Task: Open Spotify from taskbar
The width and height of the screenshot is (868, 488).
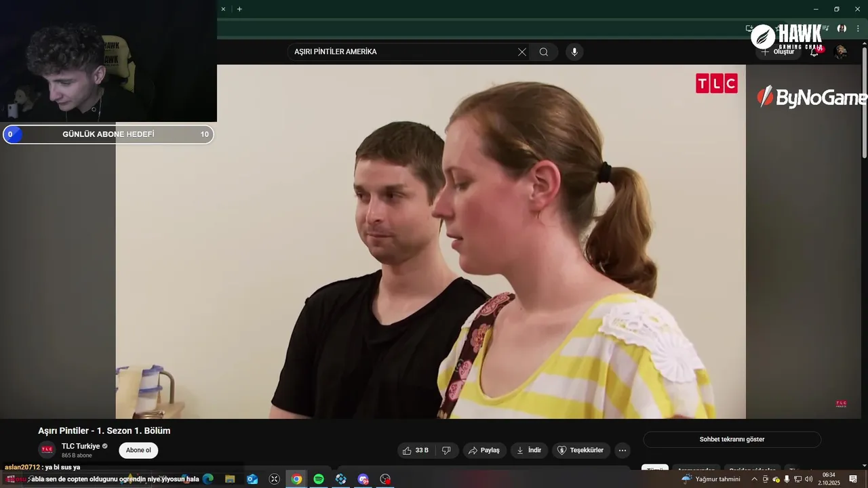Action: [x=319, y=479]
